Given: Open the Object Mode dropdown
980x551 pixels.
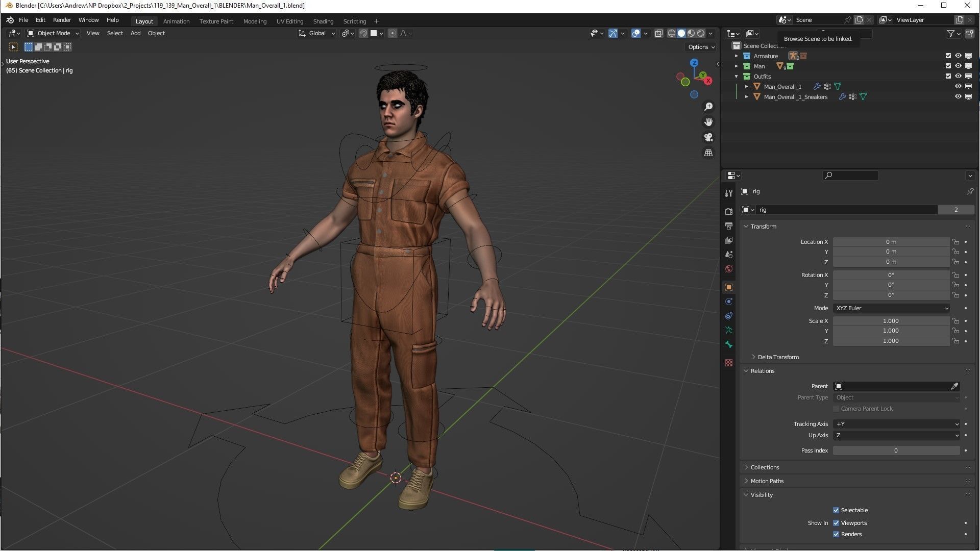Looking at the screenshot, I should coord(53,33).
